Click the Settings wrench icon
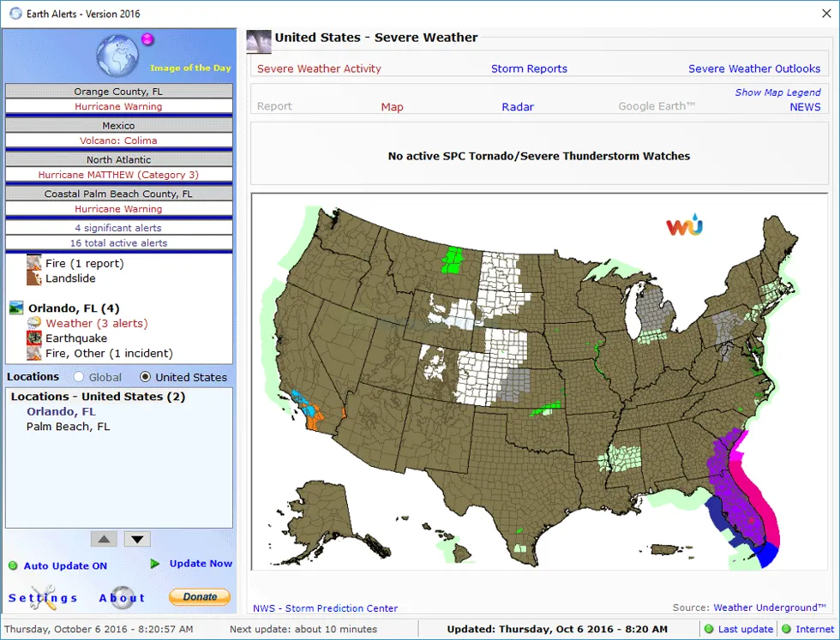This screenshot has width=840, height=640. (x=42, y=597)
